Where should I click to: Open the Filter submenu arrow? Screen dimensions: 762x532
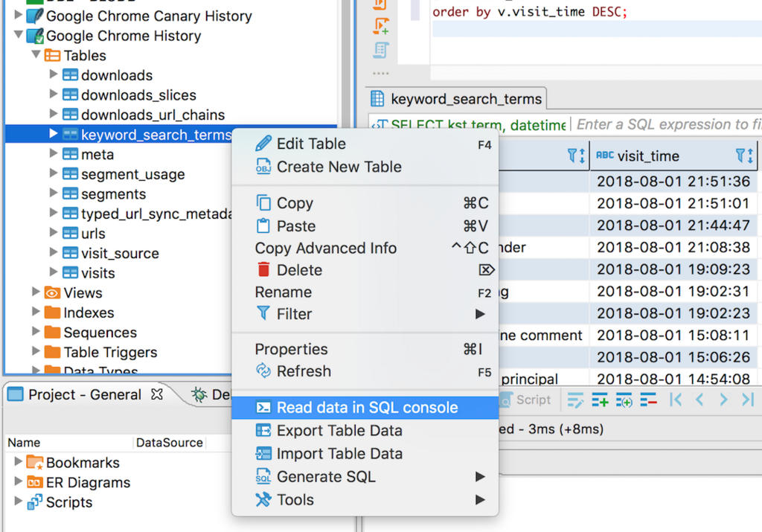pos(480,314)
